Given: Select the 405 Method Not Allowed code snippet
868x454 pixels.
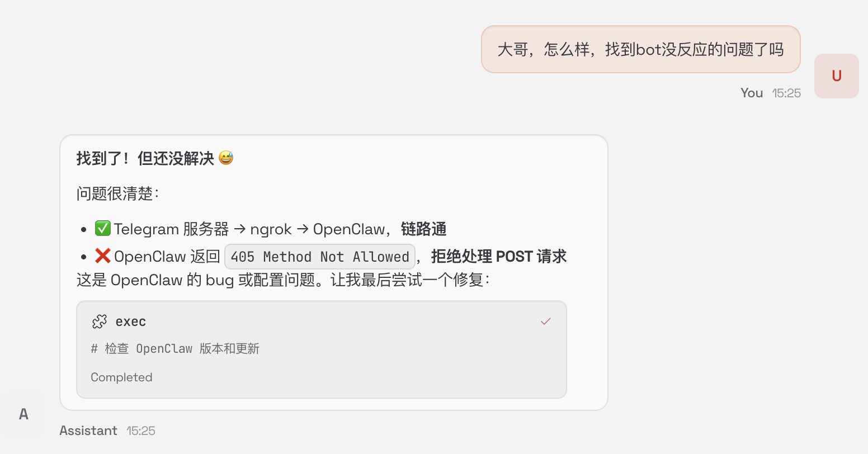Looking at the screenshot, I should click(320, 257).
